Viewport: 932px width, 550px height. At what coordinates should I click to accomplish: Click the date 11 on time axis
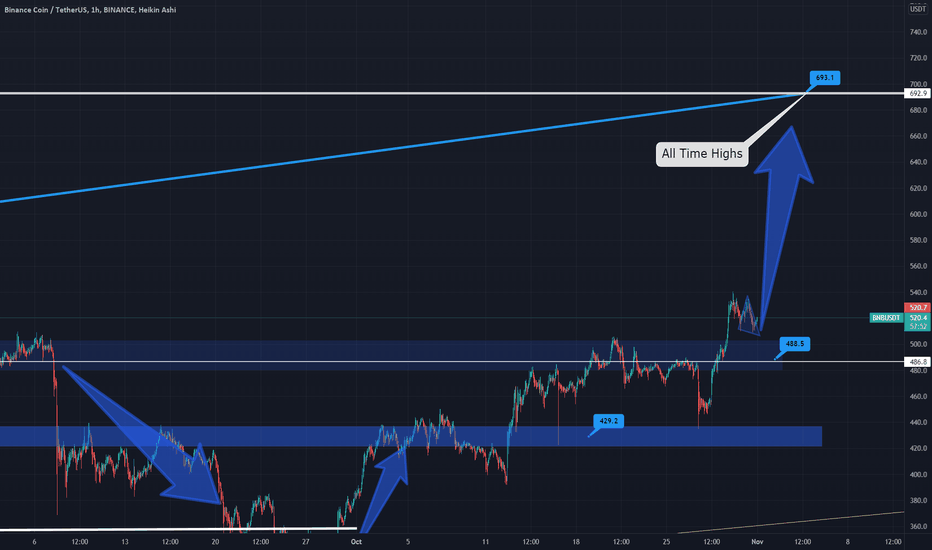(486, 542)
